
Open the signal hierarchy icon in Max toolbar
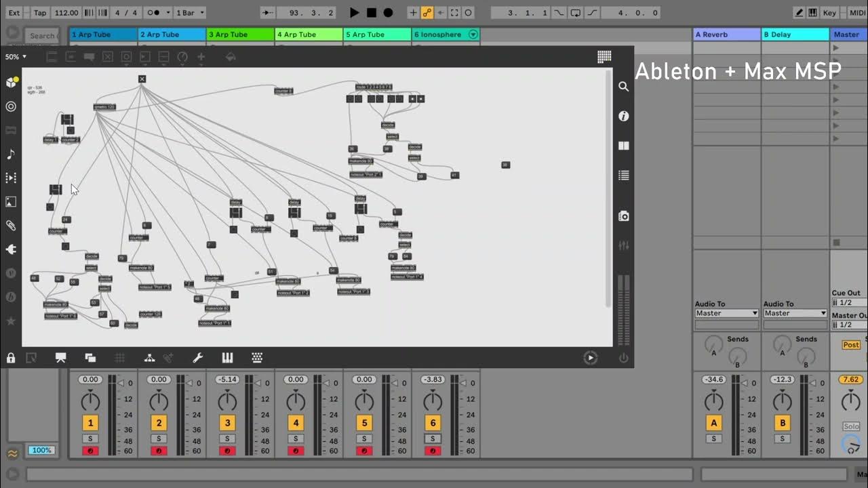[150, 358]
